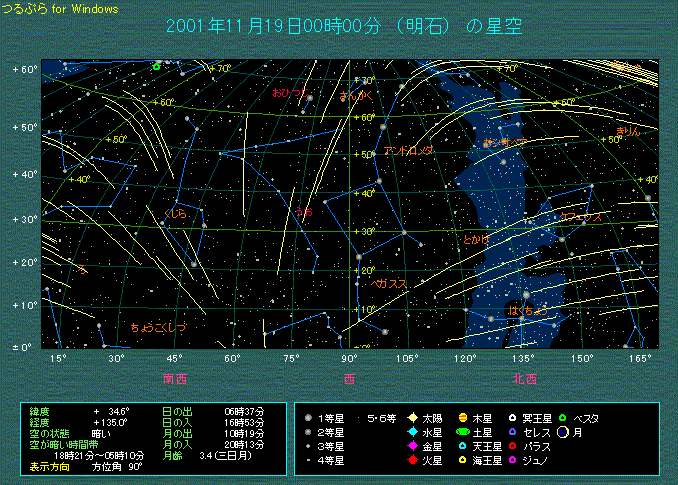Click the Vesta (ベスタ) green circle icon
The height and width of the screenshot is (485, 678).
point(563,417)
